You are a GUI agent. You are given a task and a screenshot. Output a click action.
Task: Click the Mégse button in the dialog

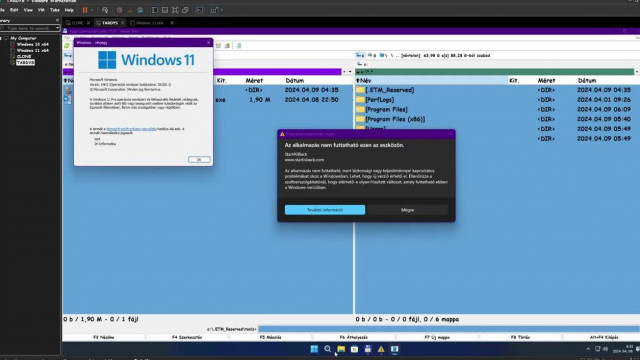click(407, 210)
